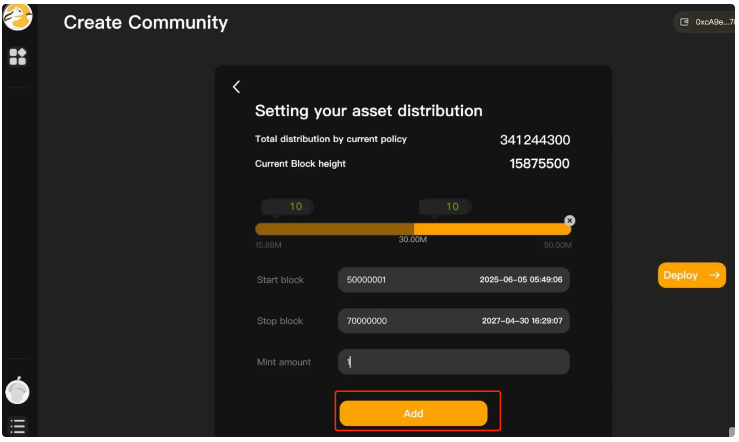Open the dashboard grid icon in sidebar
The image size is (739, 442).
tap(17, 57)
